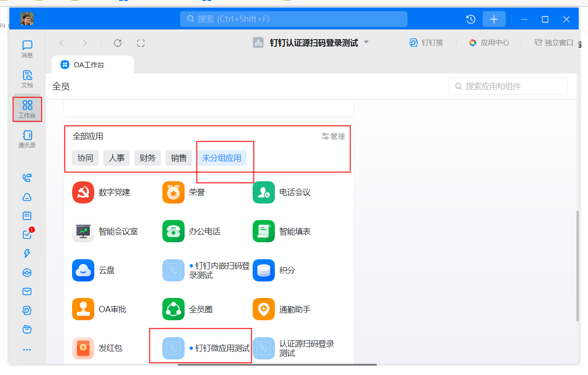Open the 通勤助手 app
This screenshot has height=375, width=588.
(x=282, y=309)
